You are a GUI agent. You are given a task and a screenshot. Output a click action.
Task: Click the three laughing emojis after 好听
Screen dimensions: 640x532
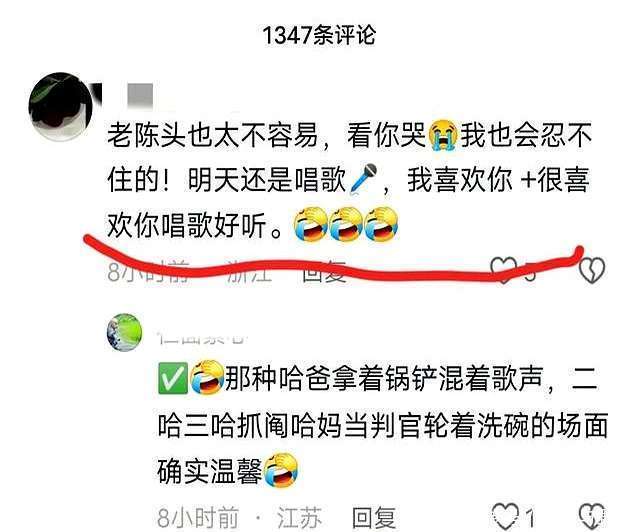(x=346, y=224)
